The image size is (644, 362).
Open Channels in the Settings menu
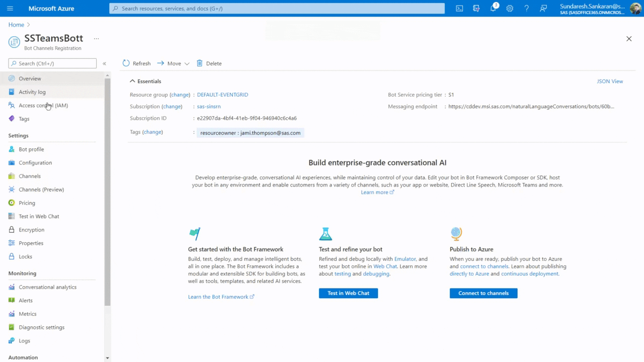30,176
